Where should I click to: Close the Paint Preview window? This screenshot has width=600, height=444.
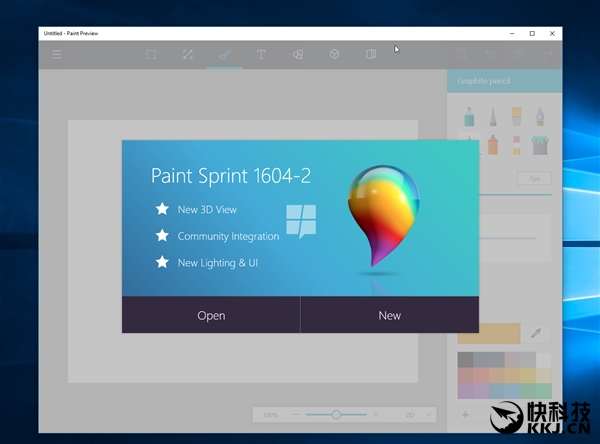coord(552,33)
